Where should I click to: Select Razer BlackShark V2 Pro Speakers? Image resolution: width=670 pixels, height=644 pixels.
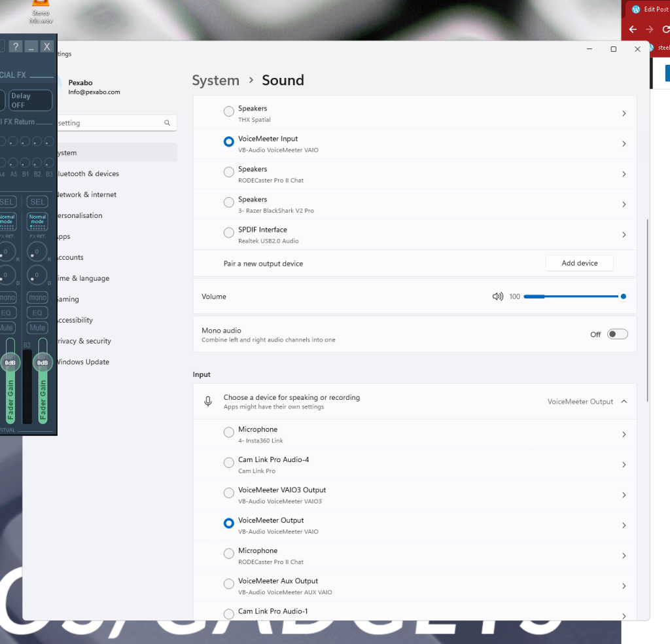[x=228, y=202]
